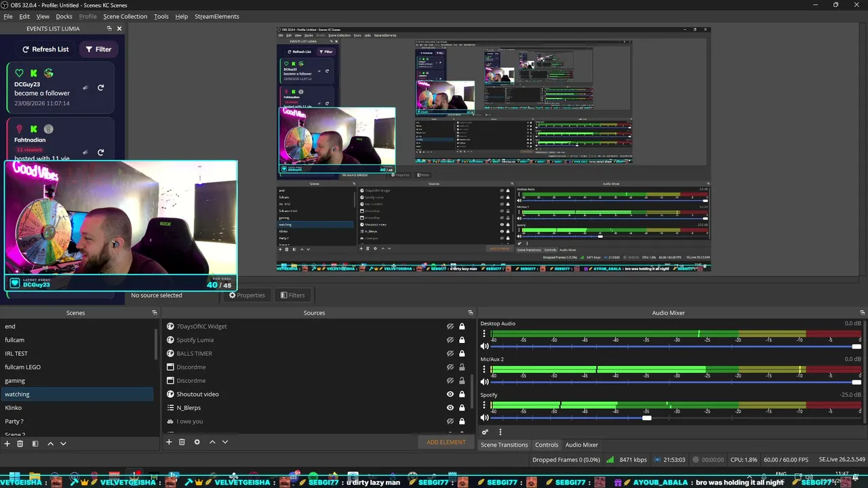Screen dimensions: 868x488
Task: Pop out the Sources dock
Action: pyautogui.click(x=471, y=312)
